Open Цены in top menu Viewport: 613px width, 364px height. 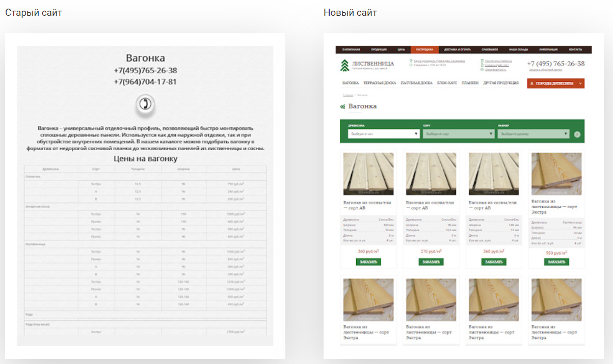click(402, 49)
